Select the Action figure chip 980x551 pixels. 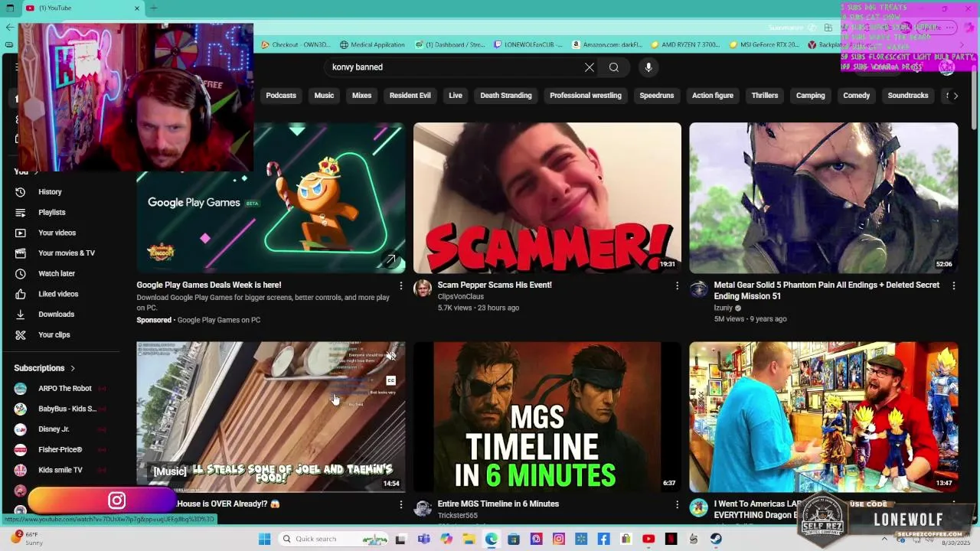[713, 96]
